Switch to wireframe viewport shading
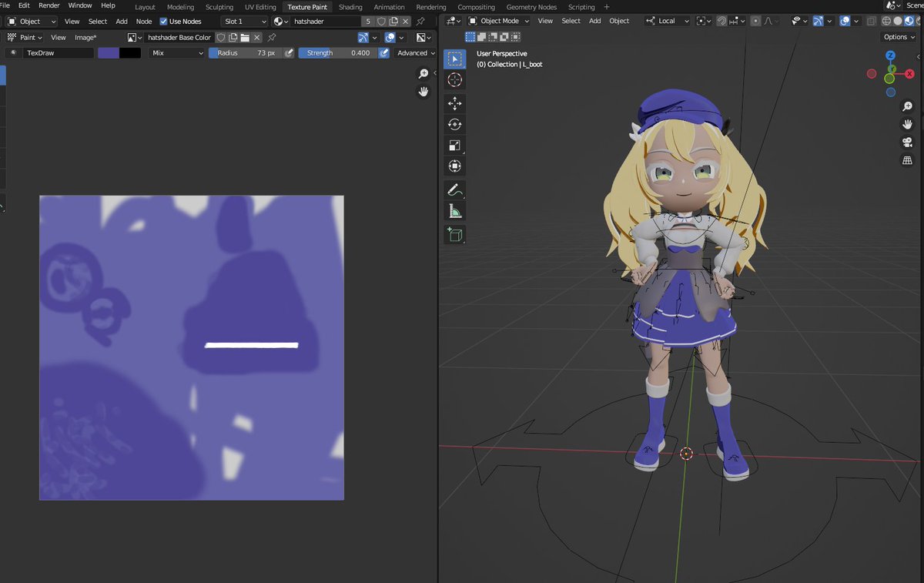The width and height of the screenshot is (924, 583). tap(887, 21)
